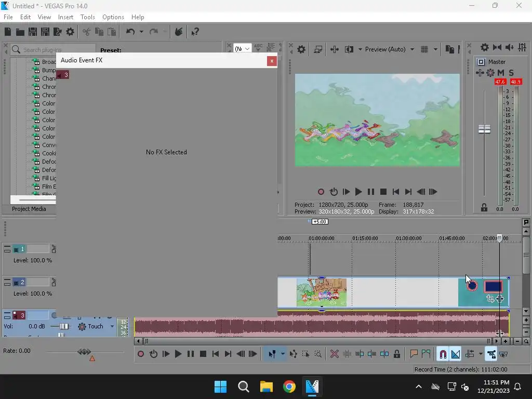532x399 pixels.
Task: Adjust track 3 volume slider
Action: click(x=63, y=326)
